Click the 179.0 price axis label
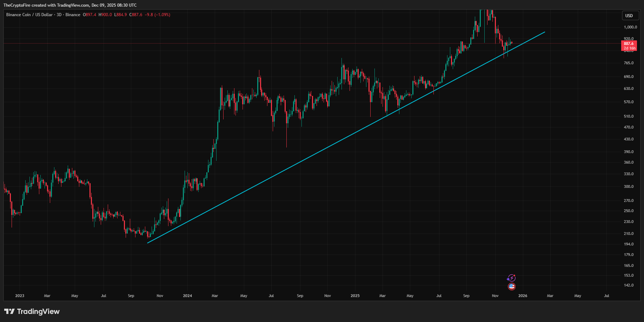Screen dimensions: 644x322 click(629, 255)
